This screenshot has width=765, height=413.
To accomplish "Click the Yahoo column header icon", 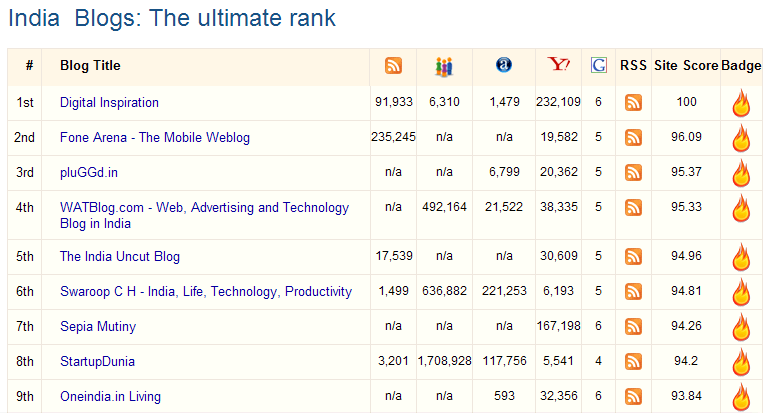I will (559, 66).
